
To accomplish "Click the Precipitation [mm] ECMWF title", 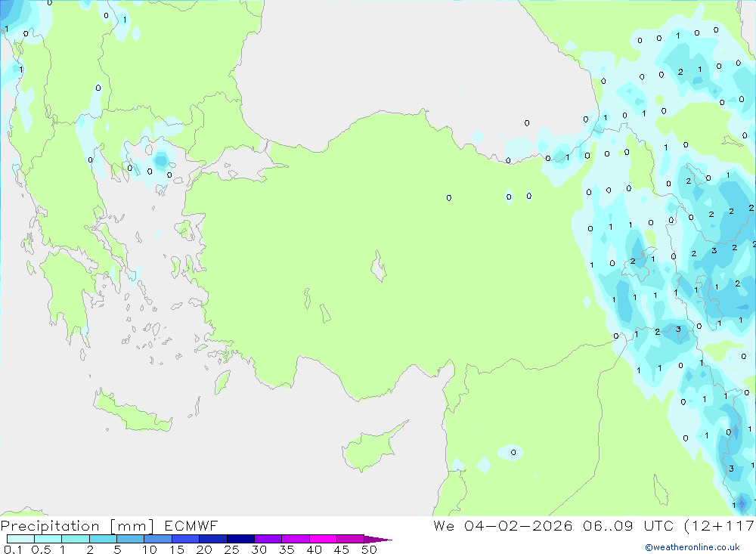I will [x=110, y=526].
